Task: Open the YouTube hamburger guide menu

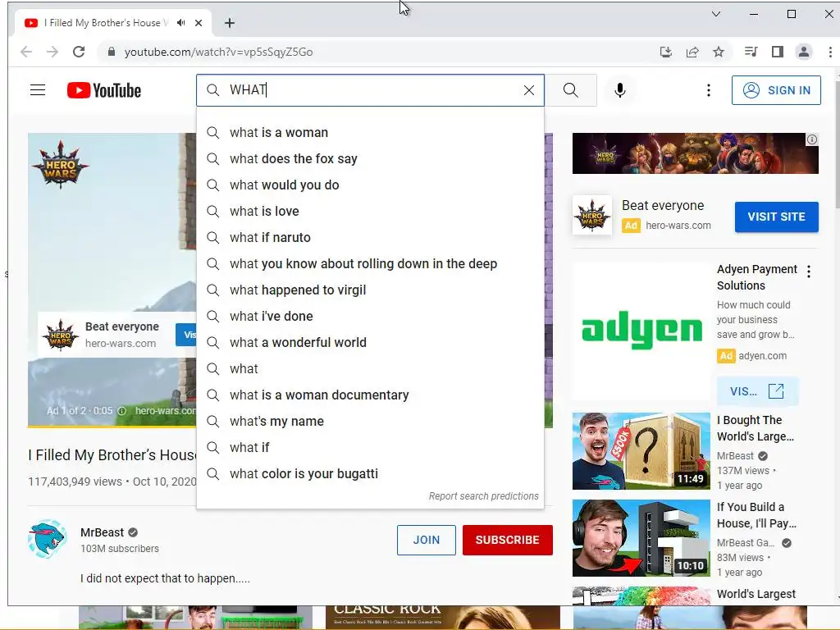Action: pyautogui.click(x=38, y=90)
